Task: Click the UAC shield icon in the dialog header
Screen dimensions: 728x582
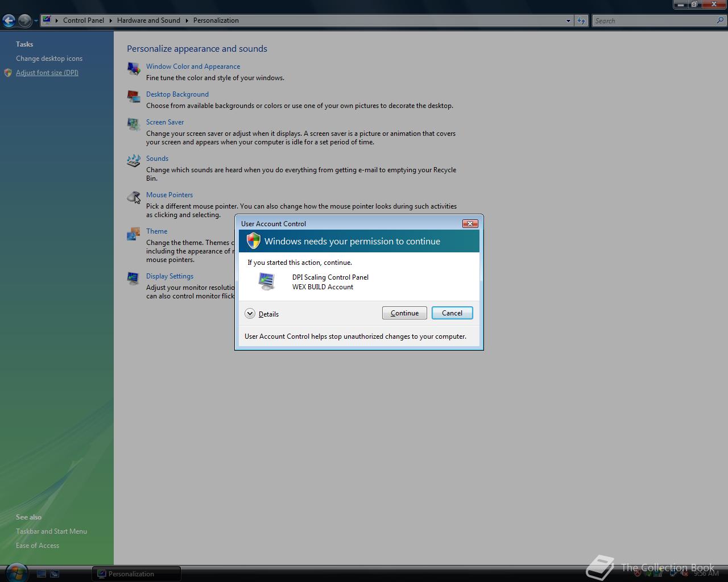Action: tap(254, 241)
